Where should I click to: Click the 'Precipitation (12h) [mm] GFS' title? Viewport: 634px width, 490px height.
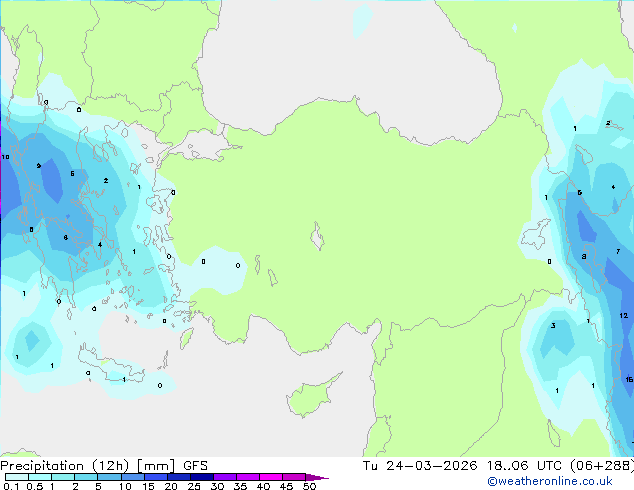coord(104,466)
